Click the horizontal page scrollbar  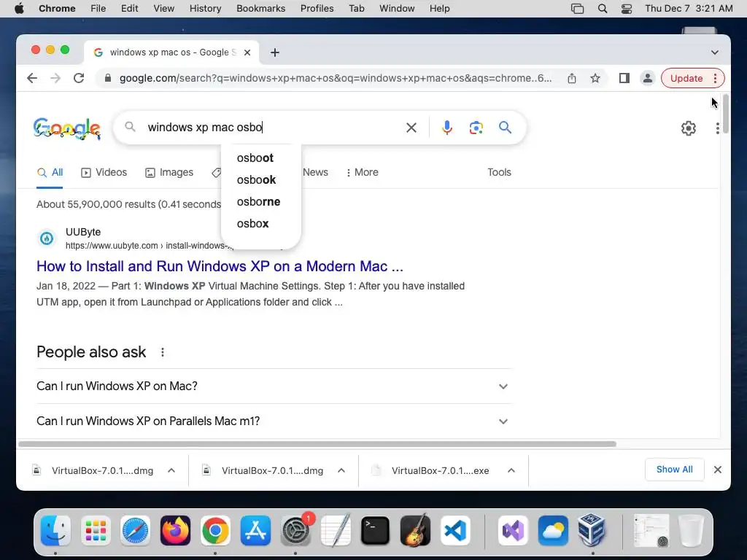tap(317, 444)
